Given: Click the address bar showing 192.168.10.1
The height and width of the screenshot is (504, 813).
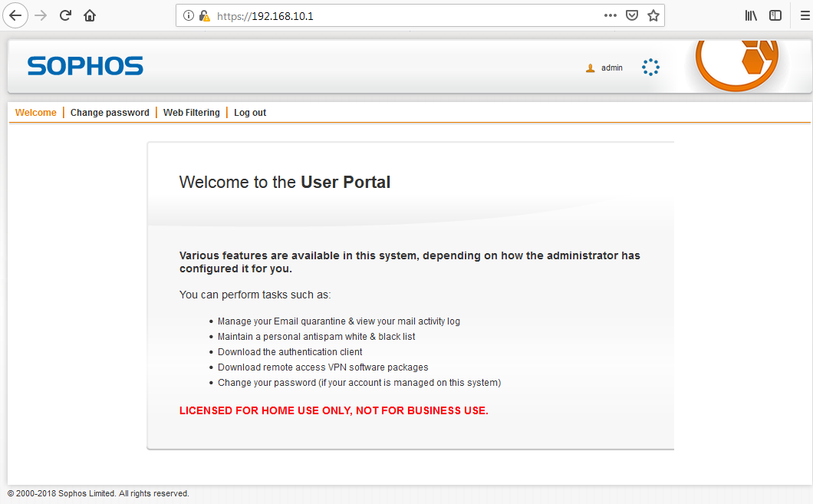Looking at the screenshot, I should (399, 15).
